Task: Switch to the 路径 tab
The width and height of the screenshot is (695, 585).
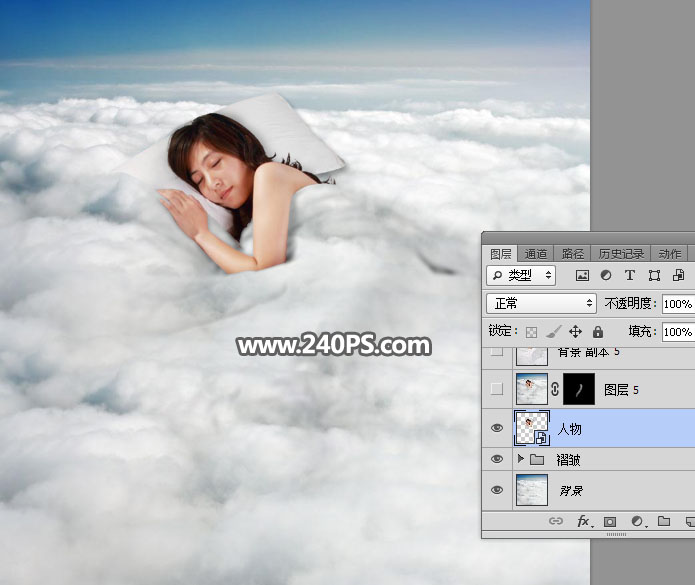Action: [x=572, y=254]
